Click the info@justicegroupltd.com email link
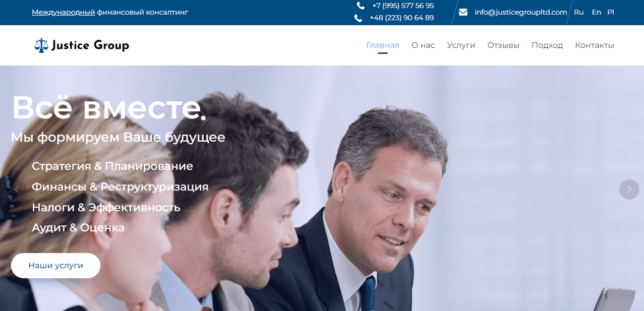Image resolution: width=644 pixels, height=311 pixels. (520, 12)
